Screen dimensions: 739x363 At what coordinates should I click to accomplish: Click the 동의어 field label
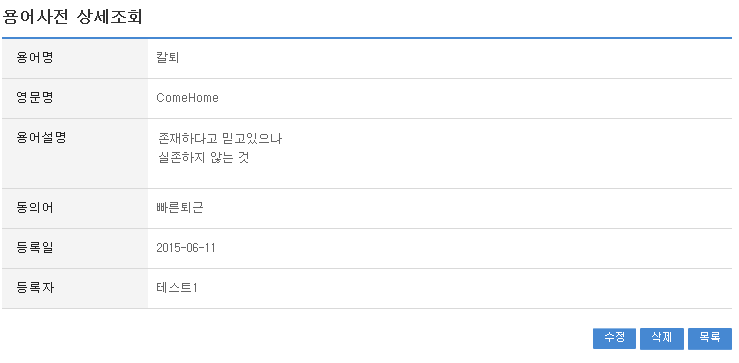35,208
